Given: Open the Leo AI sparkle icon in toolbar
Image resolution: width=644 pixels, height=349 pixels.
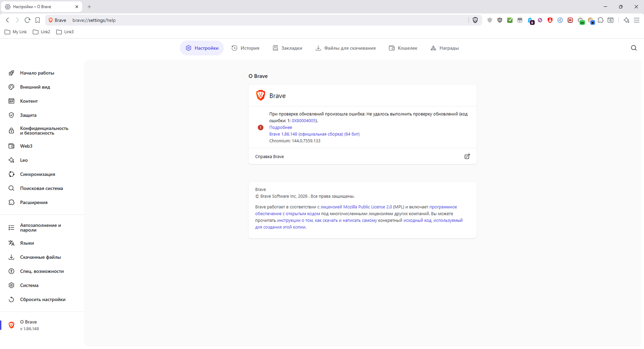Looking at the screenshot, I should 626,20.
